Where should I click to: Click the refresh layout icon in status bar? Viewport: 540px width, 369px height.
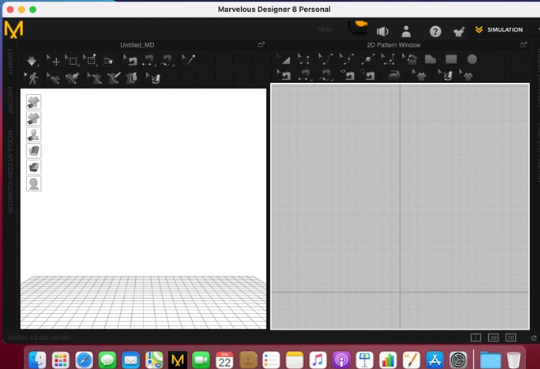533,338
